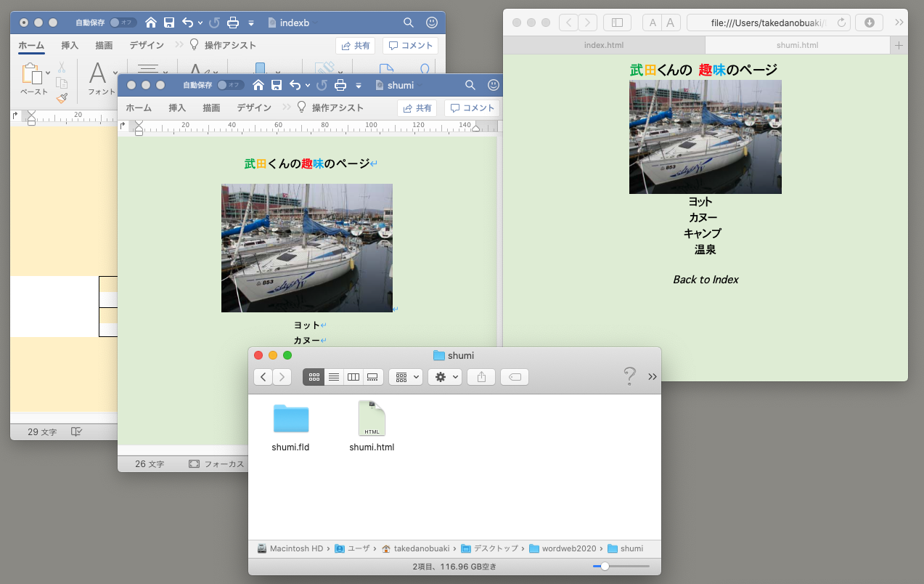The height and width of the screenshot is (584, 924).
Task: Enable Focus mode in shumi status bar
Action: (216, 464)
